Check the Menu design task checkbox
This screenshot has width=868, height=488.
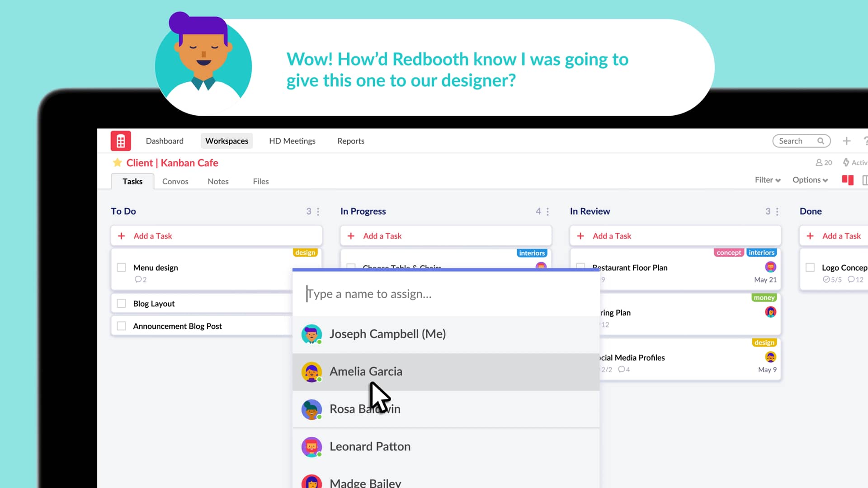[x=121, y=267]
